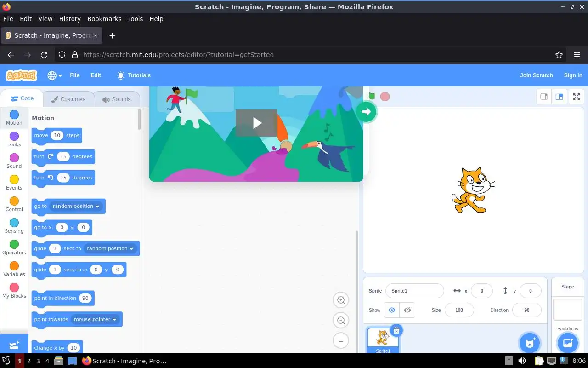Switch to the Code tab

tap(22, 98)
